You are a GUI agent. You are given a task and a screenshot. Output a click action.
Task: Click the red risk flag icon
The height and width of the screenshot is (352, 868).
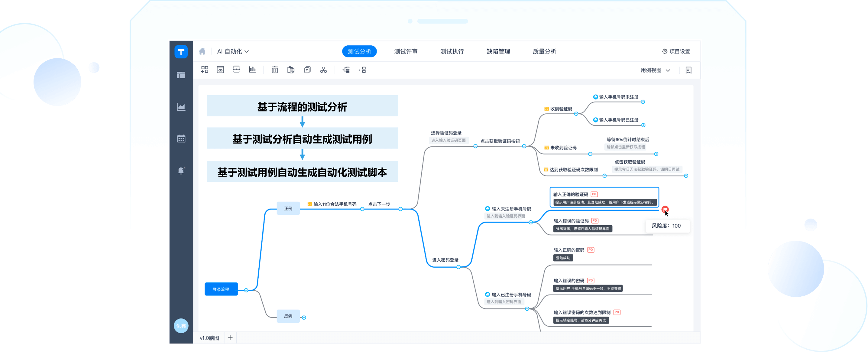pyautogui.click(x=665, y=209)
